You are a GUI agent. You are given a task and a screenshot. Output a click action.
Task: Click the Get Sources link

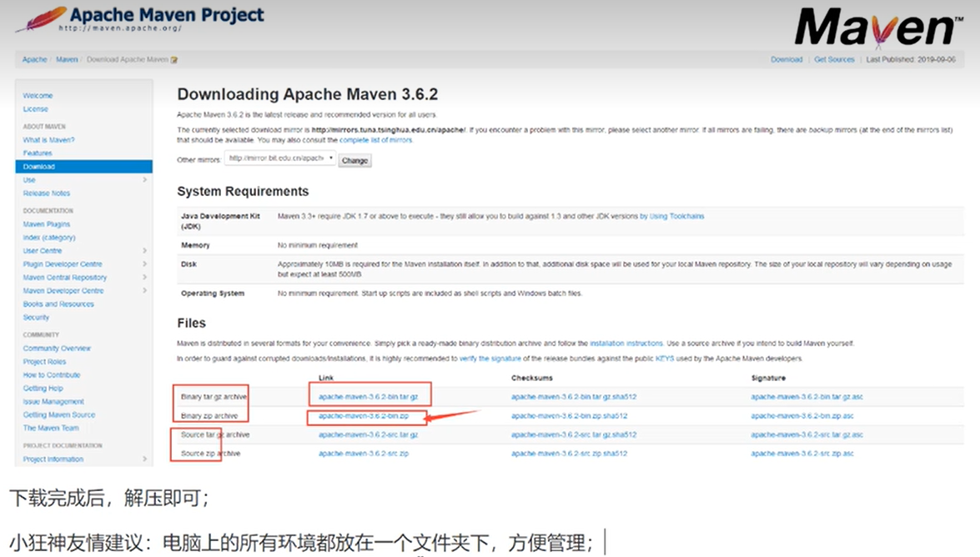834,59
